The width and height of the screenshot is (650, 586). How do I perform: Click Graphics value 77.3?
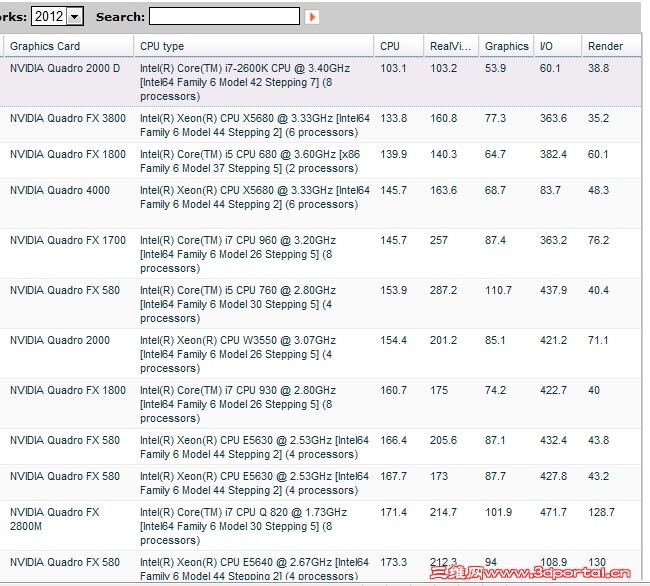[x=495, y=118]
